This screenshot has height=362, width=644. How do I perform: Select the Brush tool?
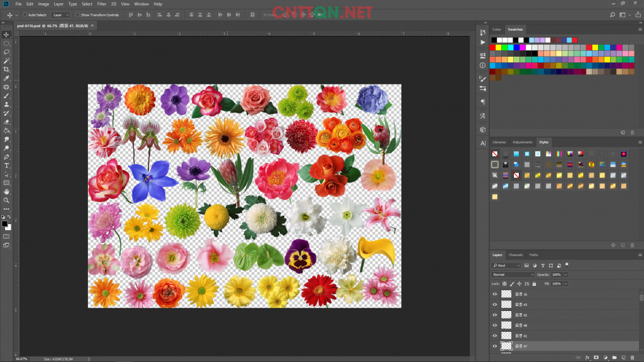coord(6,96)
